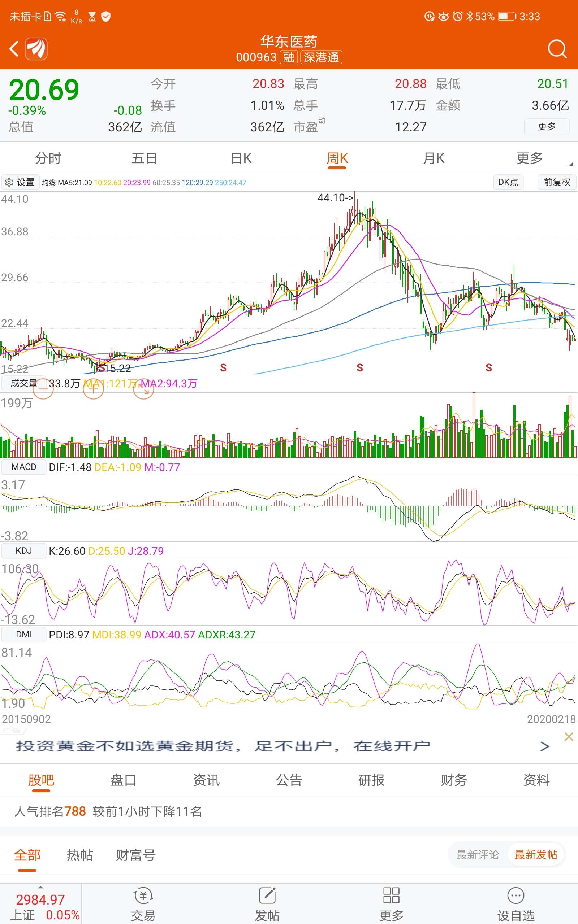Tap the plus zoom-in circle on chart
This screenshot has width=578, height=924.
[93, 389]
